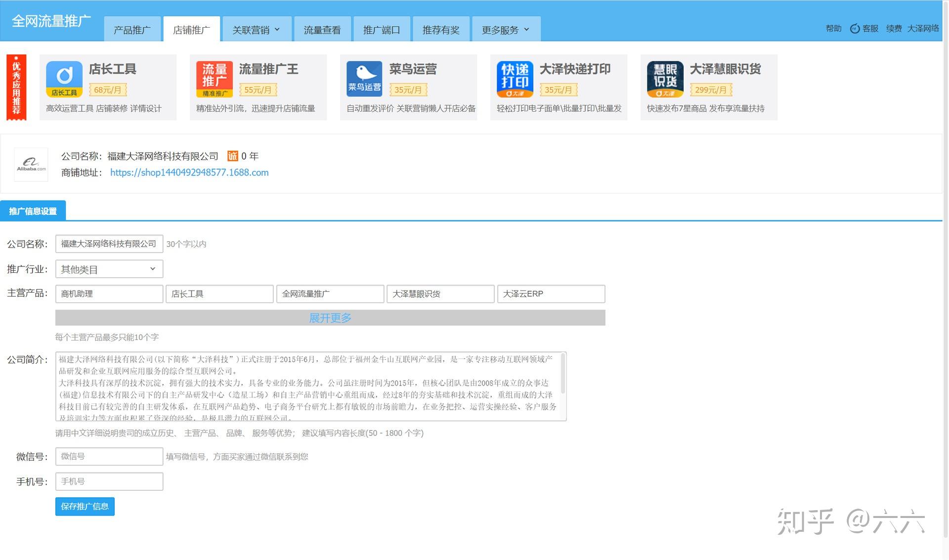The width and height of the screenshot is (949, 560).
Task: Click the 保存推广信息 button
Action: tap(85, 507)
